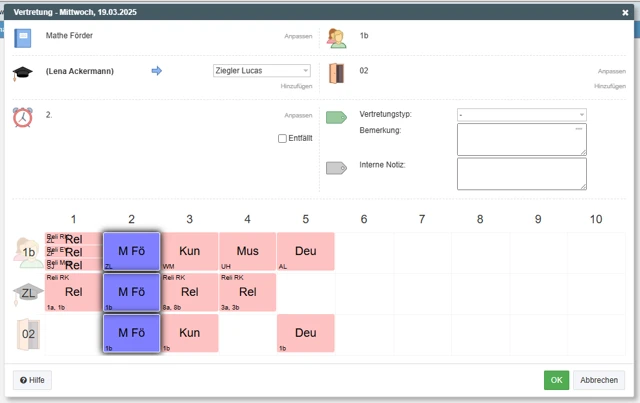Open Hilfe help button
This screenshot has width=640, height=403.
32,380
